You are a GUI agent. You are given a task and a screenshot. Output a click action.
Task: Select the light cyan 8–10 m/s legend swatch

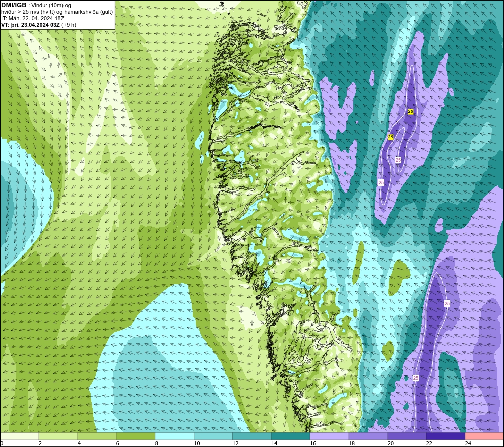(174, 436)
